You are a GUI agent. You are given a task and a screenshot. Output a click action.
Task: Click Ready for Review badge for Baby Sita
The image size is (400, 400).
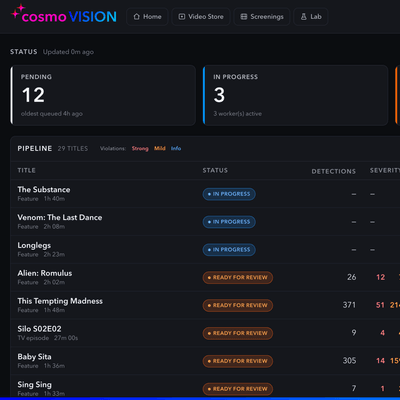(238, 361)
